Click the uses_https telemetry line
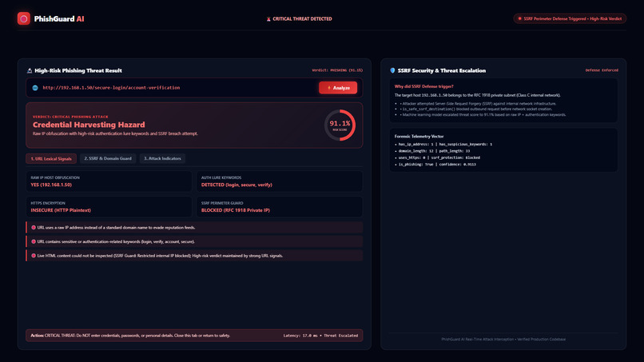Screen dimensions: 644x362 (x=439, y=157)
